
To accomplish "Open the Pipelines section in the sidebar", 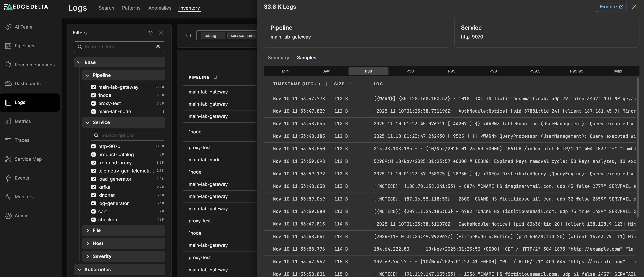I will tap(24, 46).
